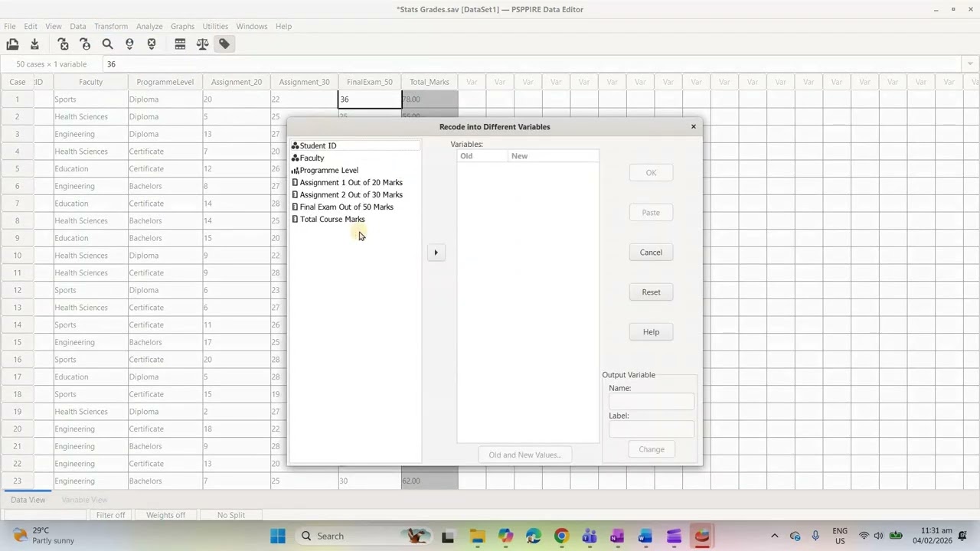Click the Split File toolbar icon
Image resolution: width=980 pixels, height=551 pixels.
(x=181, y=44)
